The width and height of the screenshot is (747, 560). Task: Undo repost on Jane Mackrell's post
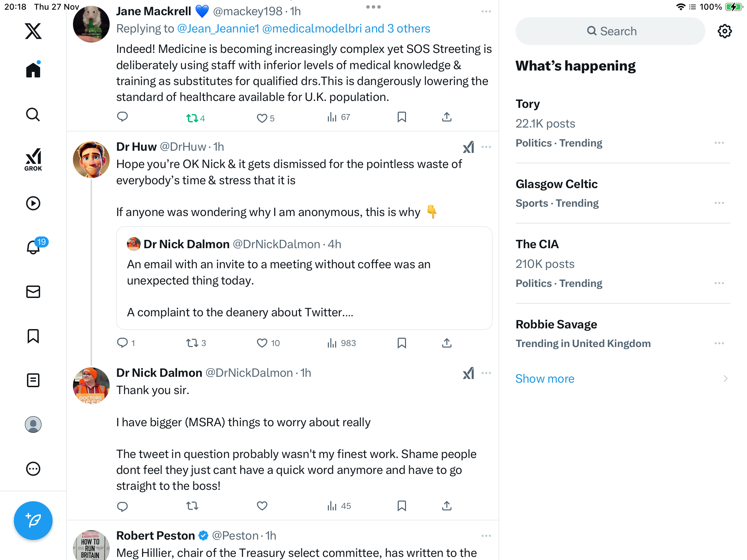pyautogui.click(x=192, y=118)
